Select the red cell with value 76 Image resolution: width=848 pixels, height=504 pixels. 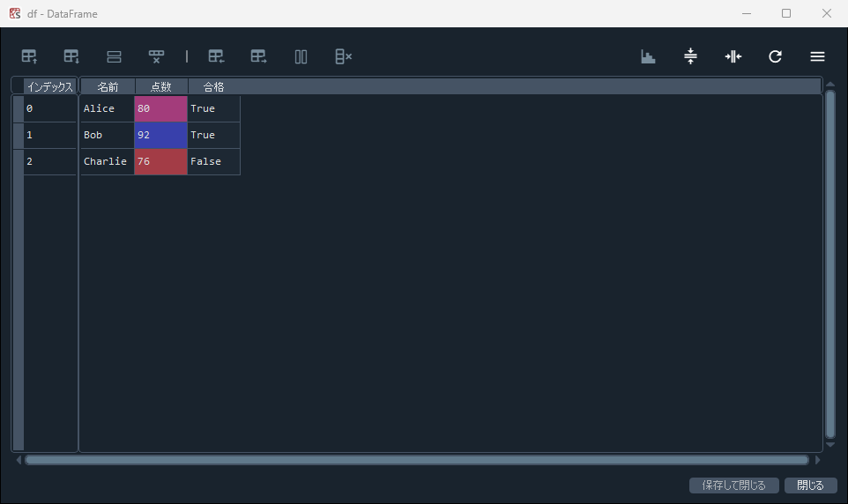point(160,162)
